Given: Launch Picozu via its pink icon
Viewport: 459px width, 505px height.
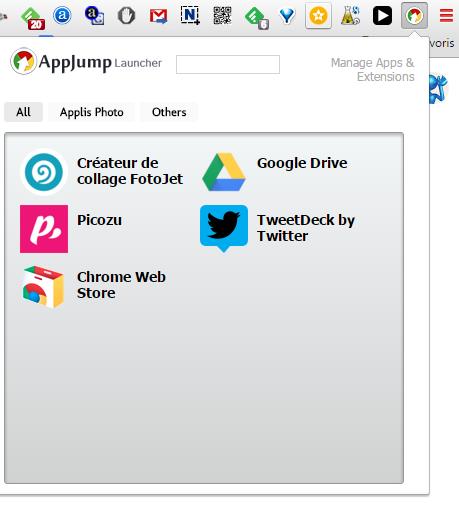Looking at the screenshot, I should coord(44,229).
